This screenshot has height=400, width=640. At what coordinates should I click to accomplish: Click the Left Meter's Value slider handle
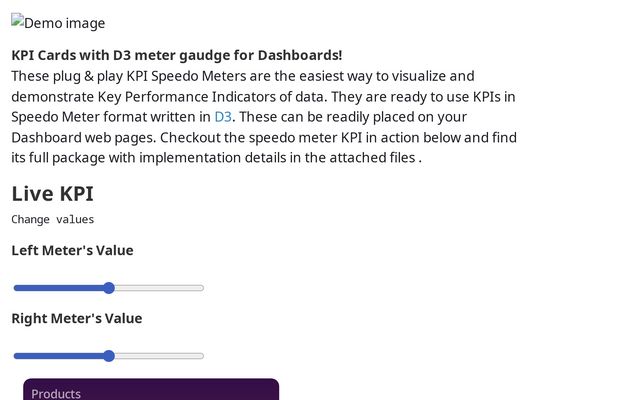tap(109, 288)
